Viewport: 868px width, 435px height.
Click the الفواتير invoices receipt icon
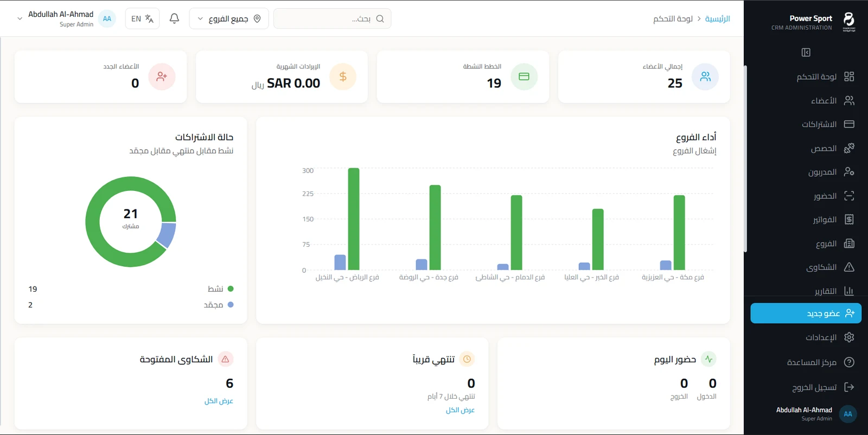click(849, 220)
